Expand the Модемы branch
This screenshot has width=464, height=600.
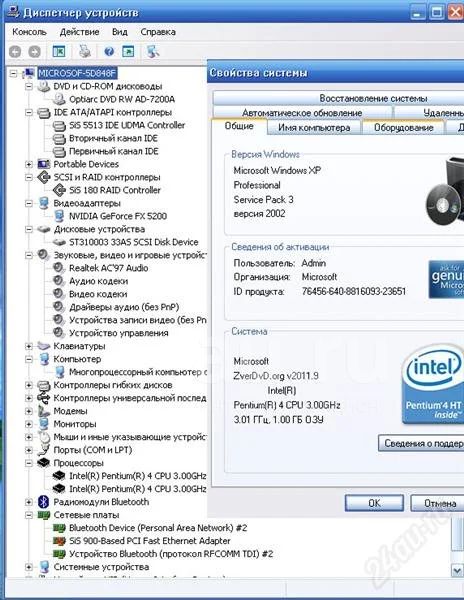click(29, 411)
